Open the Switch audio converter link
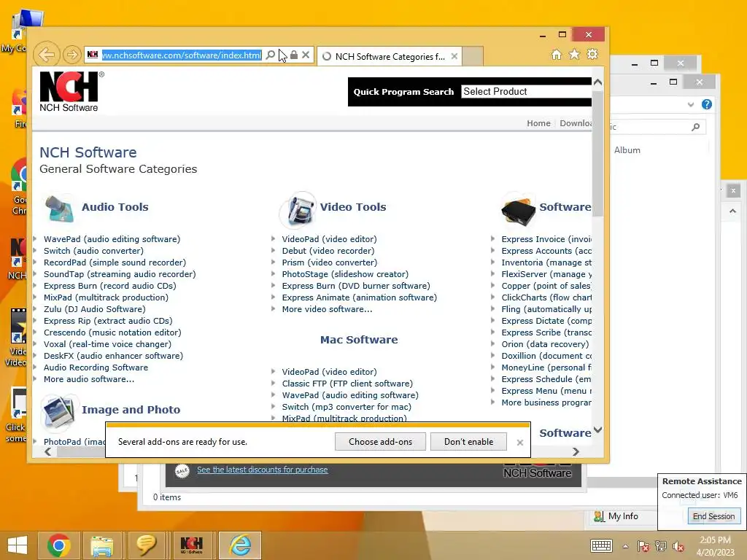Image resolution: width=747 pixels, height=560 pixels. (x=93, y=251)
